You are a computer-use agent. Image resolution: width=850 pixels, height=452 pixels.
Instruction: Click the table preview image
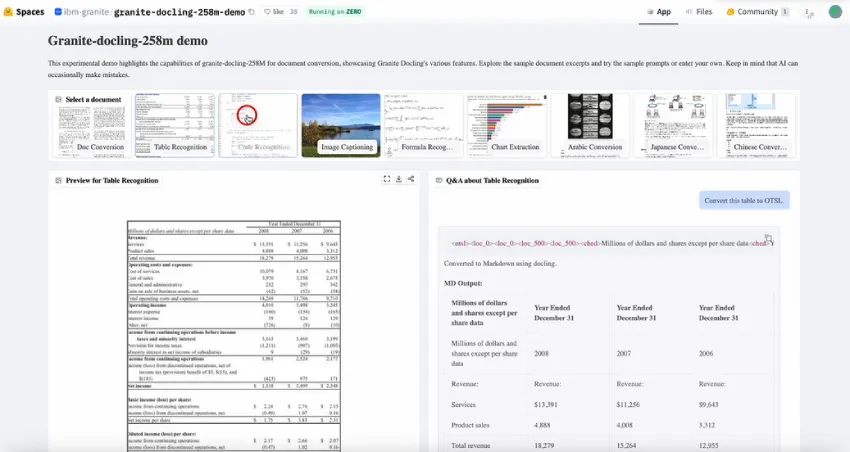pos(234,335)
